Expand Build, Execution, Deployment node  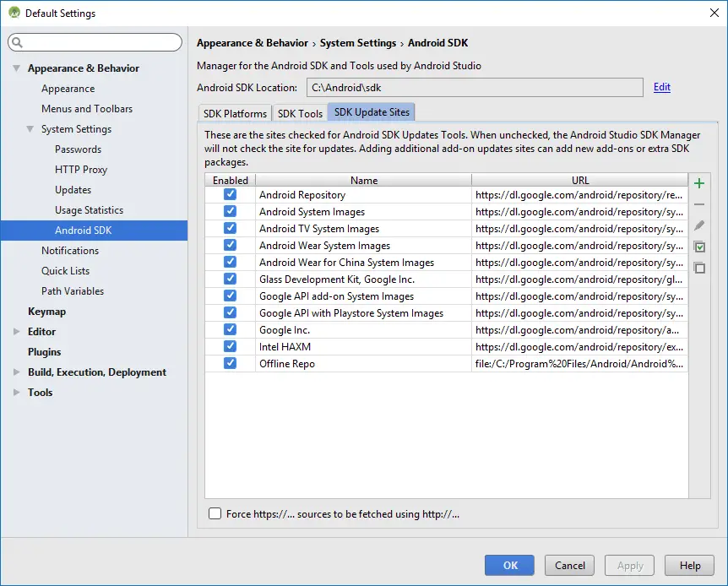point(17,372)
